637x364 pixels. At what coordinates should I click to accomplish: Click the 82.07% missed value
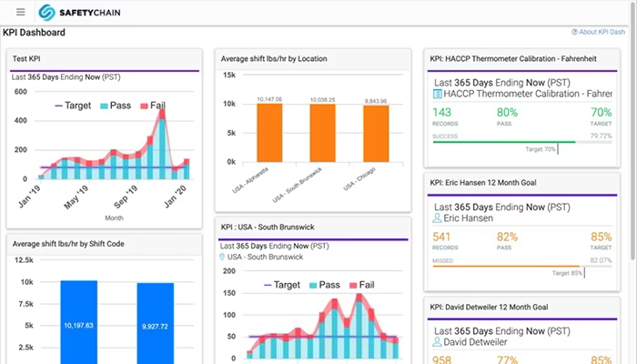click(x=601, y=260)
